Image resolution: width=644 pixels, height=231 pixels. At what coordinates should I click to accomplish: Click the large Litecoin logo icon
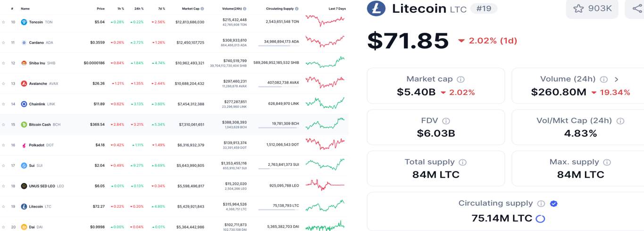pos(376,8)
